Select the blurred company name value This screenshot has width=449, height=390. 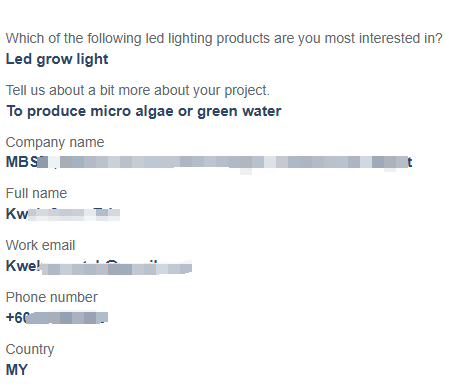pyautogui.click(x=209, y=162)
